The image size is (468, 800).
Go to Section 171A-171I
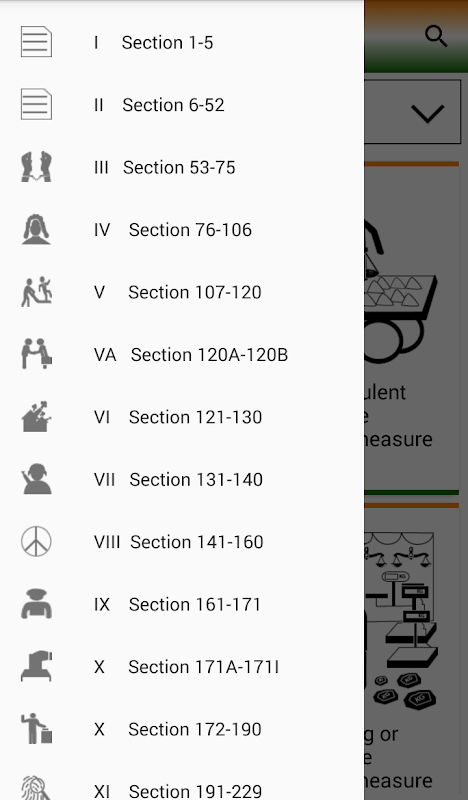tap(182, 667)
